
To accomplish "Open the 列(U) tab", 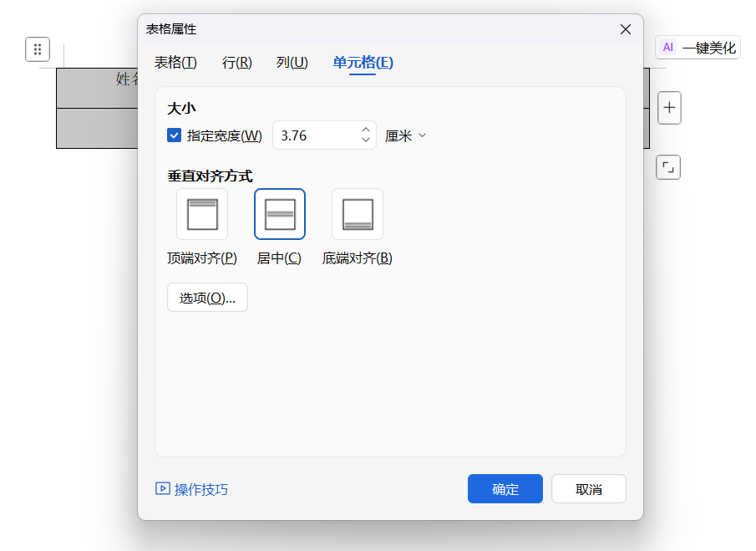I will [x=292, y=63].
